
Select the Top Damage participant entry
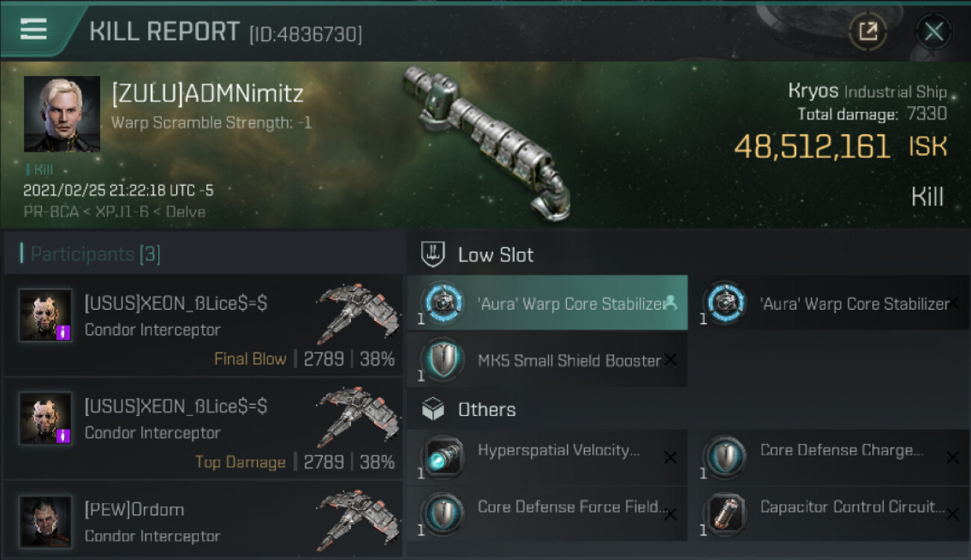coord(203,428)
